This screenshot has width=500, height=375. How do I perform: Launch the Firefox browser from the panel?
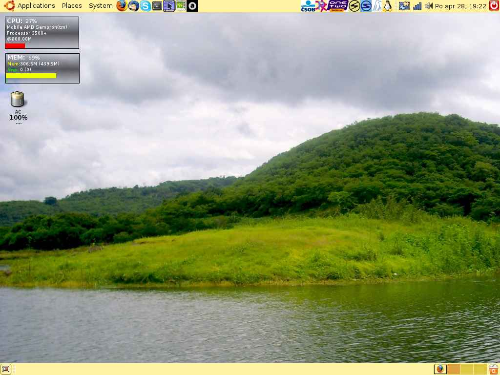122,6
